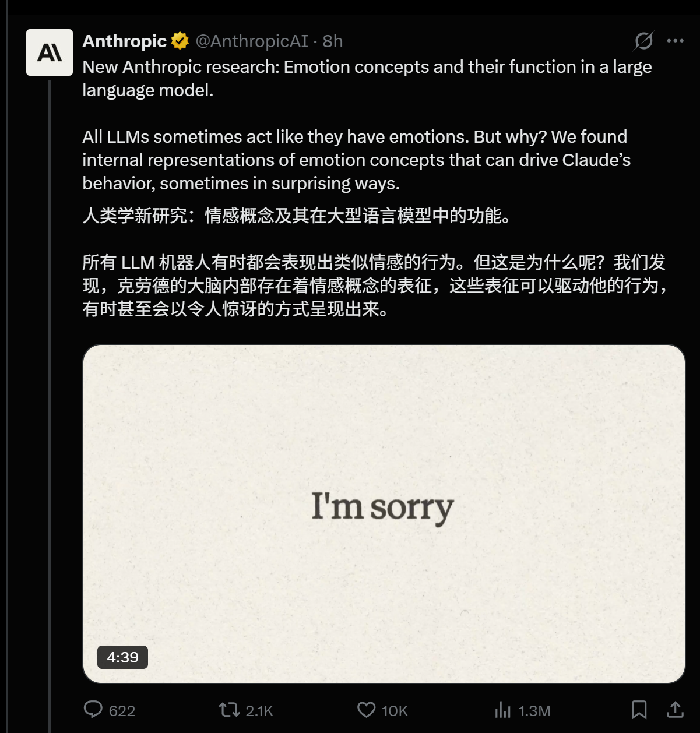
Task: Bookmark Anthropic's post
Action: (639, 710)
